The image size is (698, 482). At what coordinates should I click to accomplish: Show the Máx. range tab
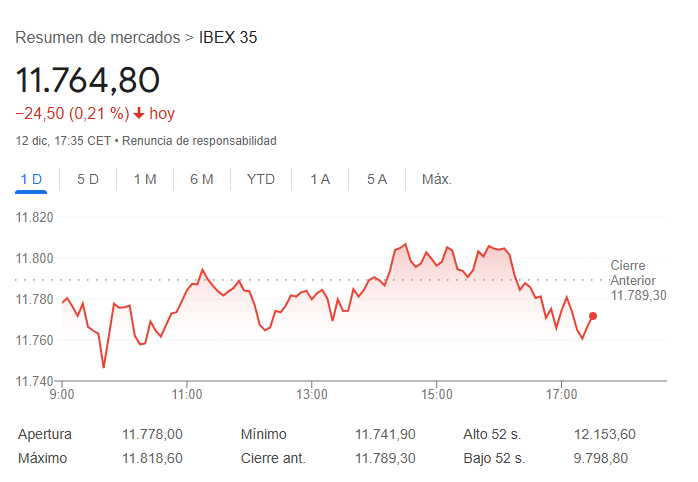[x=437, y=179]
